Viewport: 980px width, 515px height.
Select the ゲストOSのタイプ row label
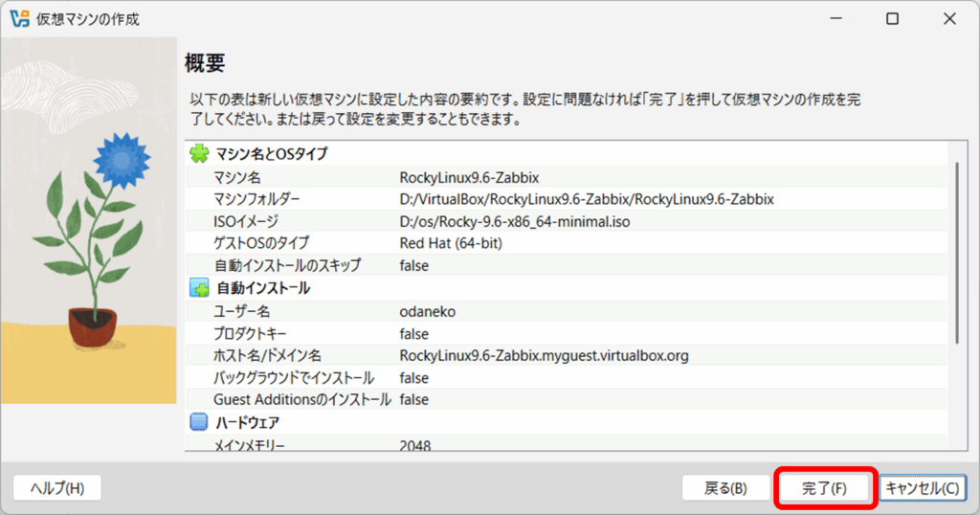click(x=261, y=243)
